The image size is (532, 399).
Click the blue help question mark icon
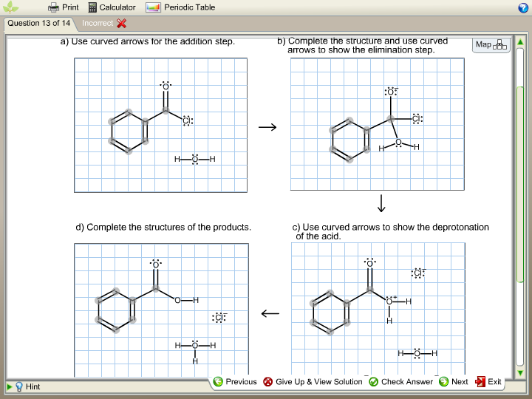(523, 8)
